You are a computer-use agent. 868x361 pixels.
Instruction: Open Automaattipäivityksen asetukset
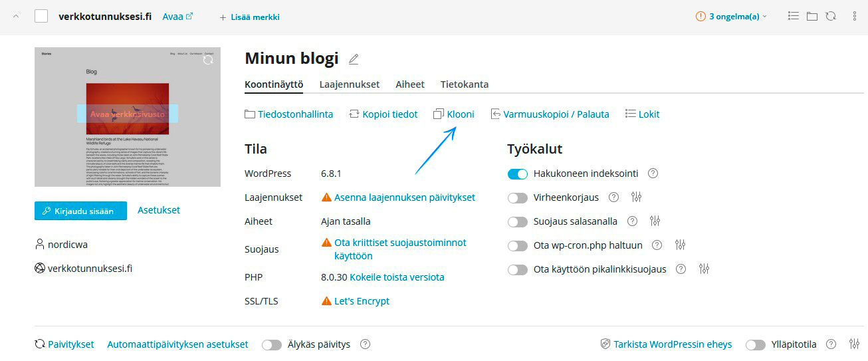pos(177,344)
